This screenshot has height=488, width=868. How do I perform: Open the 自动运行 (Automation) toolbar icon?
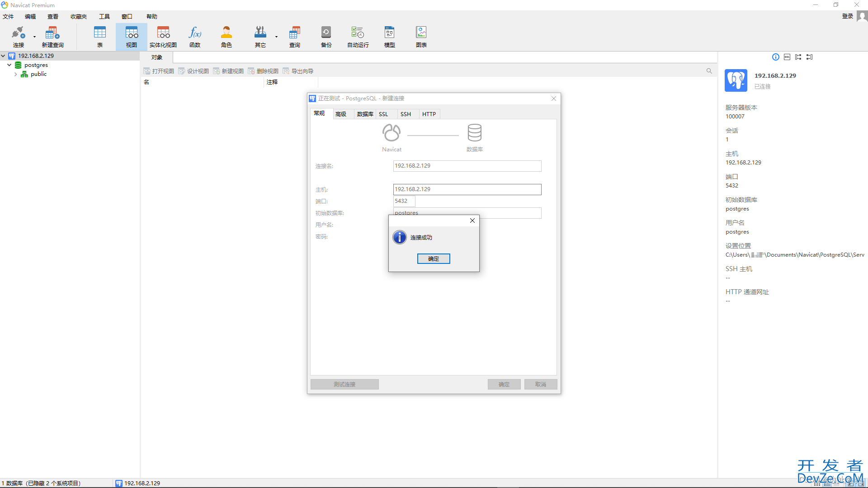[358, 37]
